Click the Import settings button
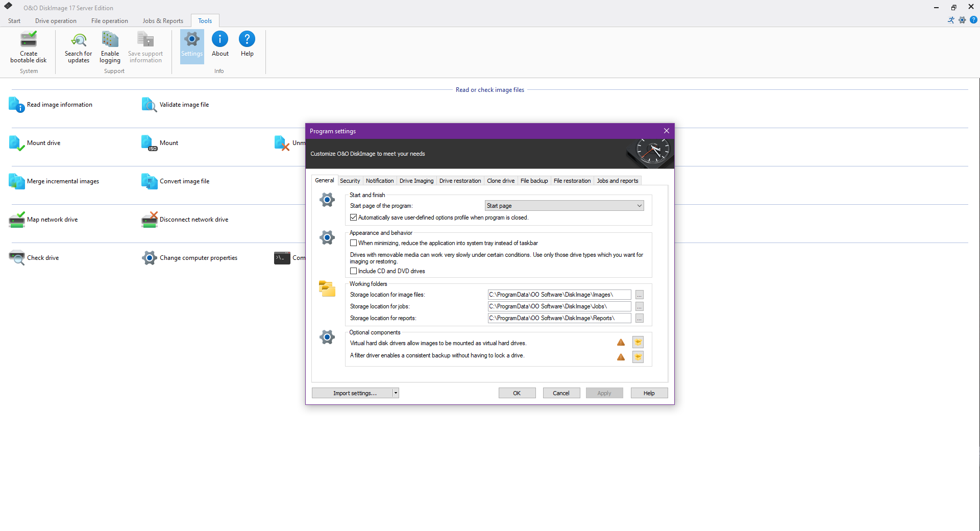 click(352, 393)
